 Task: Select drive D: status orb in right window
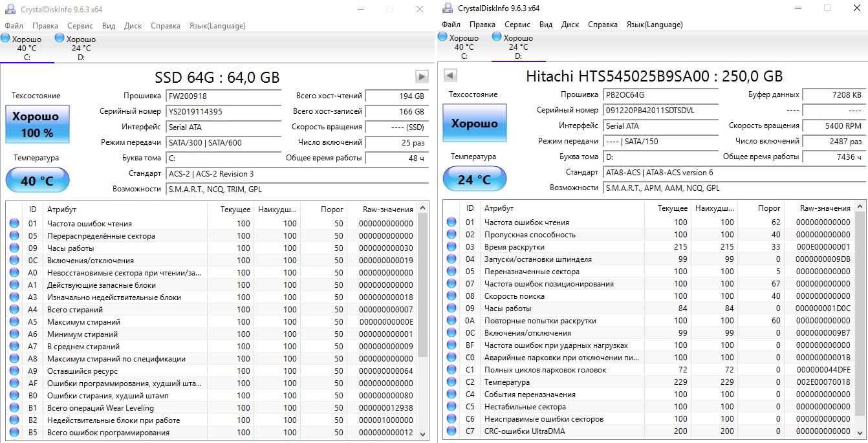tap(497, 38)
